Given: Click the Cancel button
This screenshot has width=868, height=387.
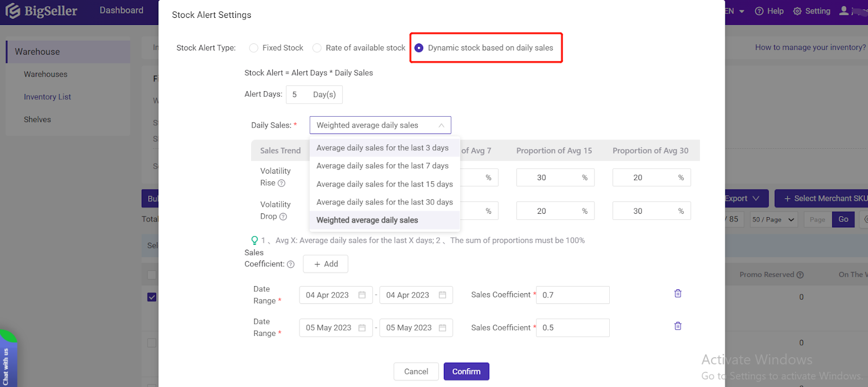Looking at the screenshot, I should coord(416,372).
